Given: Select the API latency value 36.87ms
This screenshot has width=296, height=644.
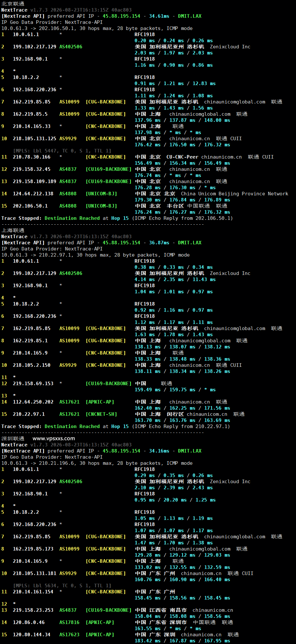Looking at the screenshot, I should (x=159, y=243).
